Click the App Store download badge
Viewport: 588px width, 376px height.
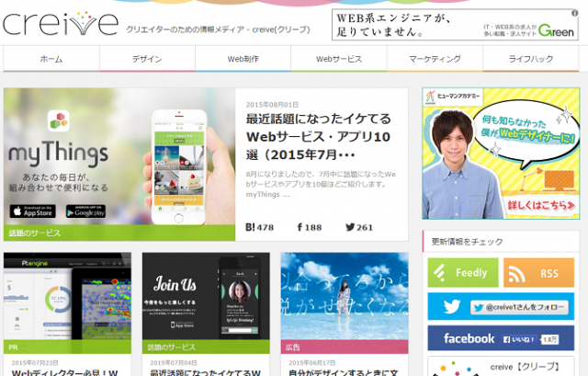[33, 211]
